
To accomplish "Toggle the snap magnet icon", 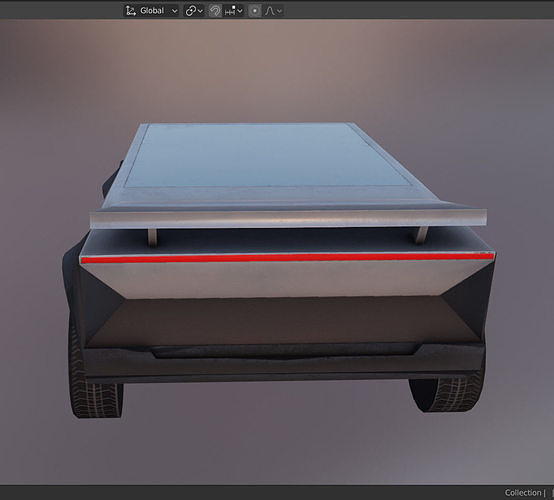I will point(215,11).
